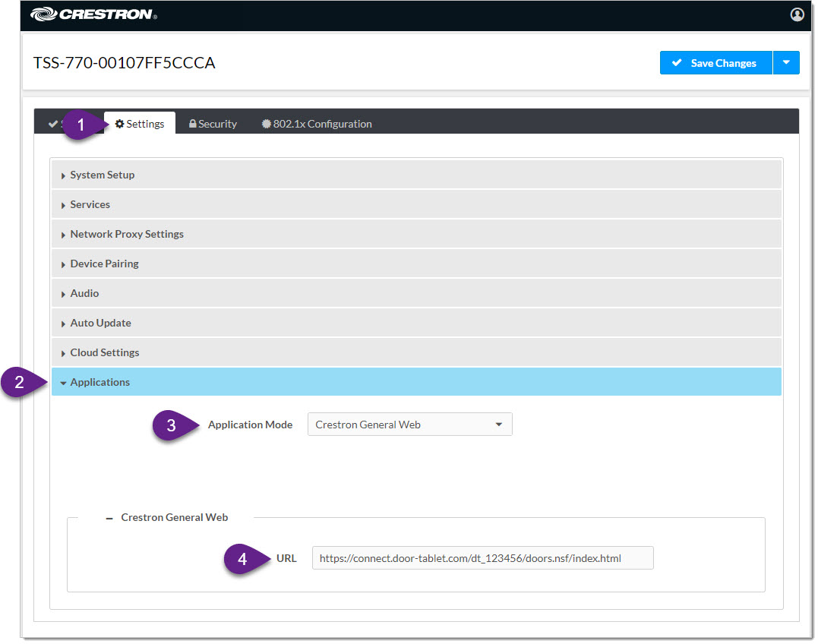Image resolution: width=818 pixels, height=644 pixels.
Task: Expand the Cloud Settings section
Action: click(104, 352)
